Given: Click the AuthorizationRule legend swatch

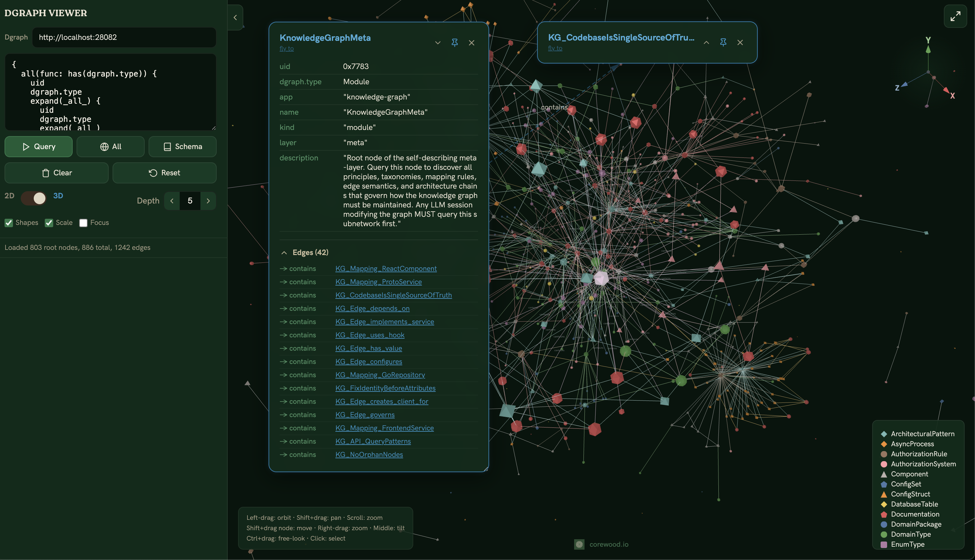Looking at the screenshot, I should click(x=884, y=454).
